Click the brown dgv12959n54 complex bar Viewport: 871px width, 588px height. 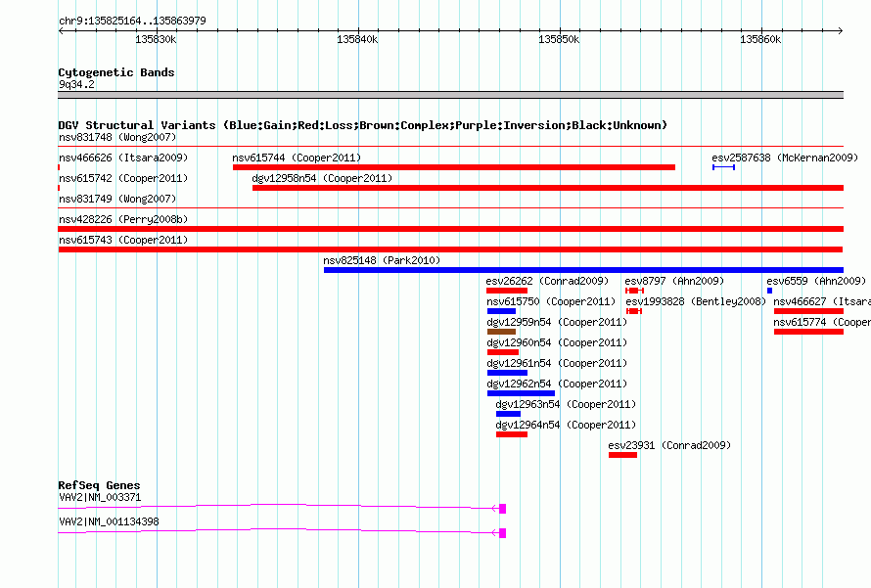tap(501, 332)
